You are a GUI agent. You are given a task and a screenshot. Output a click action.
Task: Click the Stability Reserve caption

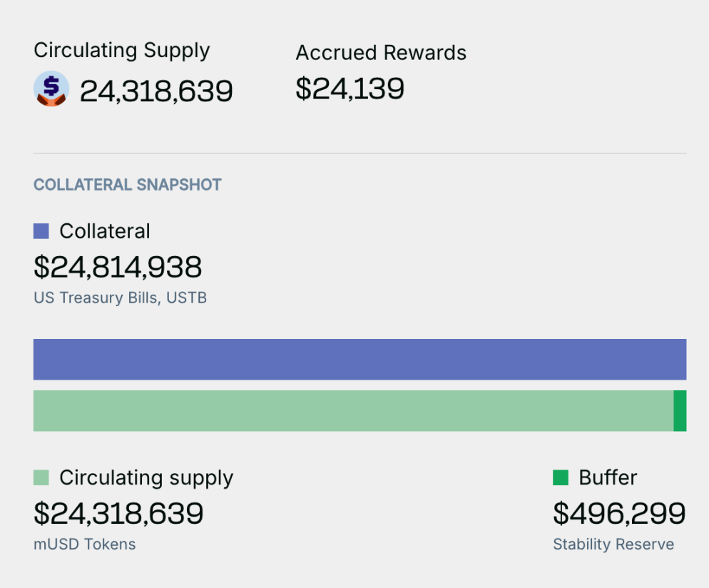(x=613, y=544)
